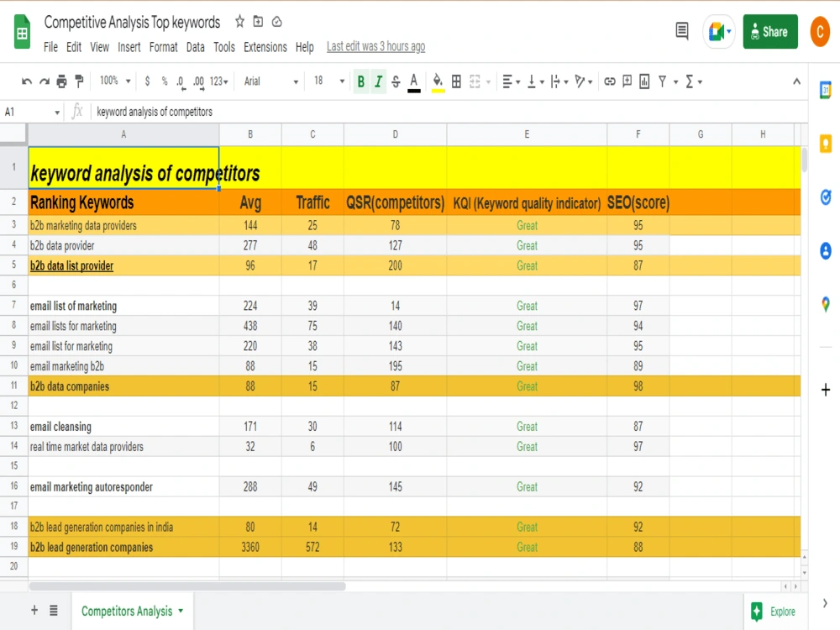Open the fill color picker

point(438,82)
